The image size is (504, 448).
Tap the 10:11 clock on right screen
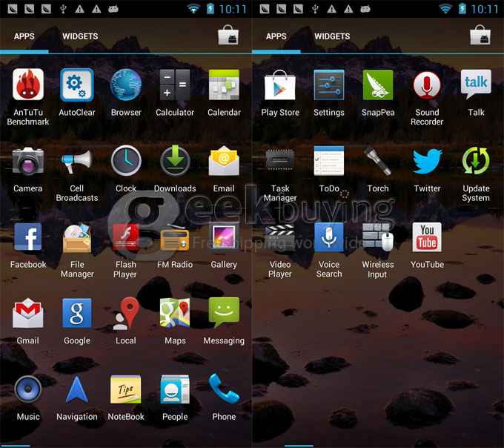click(485, 9)
